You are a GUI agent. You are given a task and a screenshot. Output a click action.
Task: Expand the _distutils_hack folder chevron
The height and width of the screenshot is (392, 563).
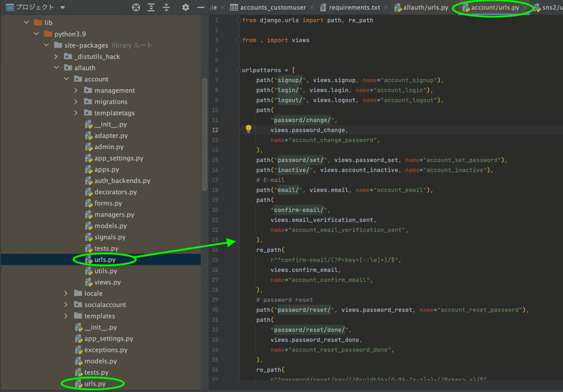pos(56,56)
